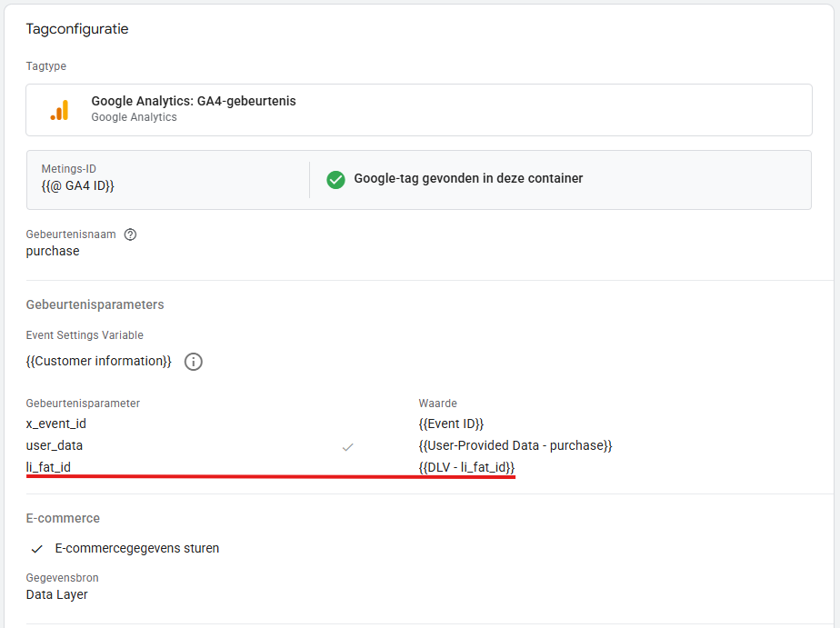Click the gray checkmark in user_data row
The image size is (840, 628).
pyautogui.click(x=347, y=446)
